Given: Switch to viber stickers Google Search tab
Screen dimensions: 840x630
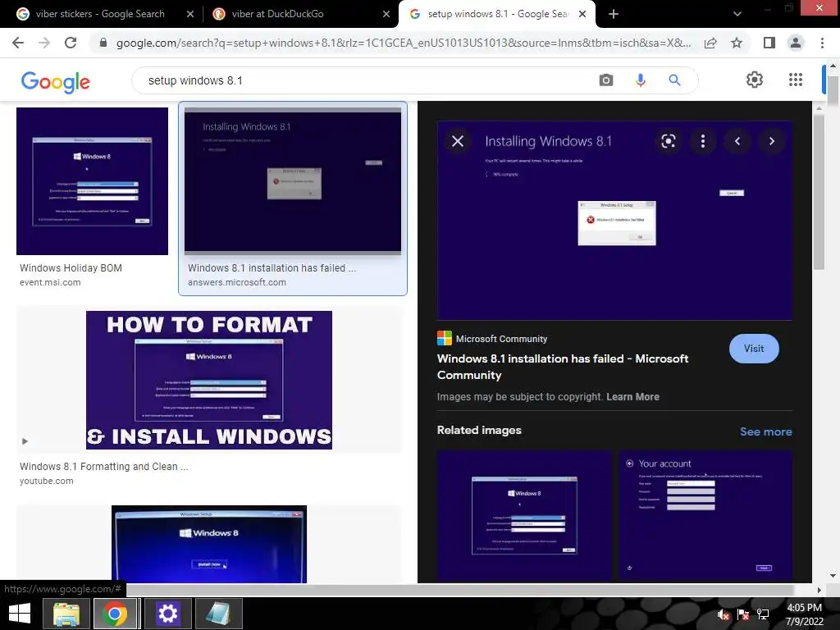Looking at the screenshot, I should point(99,14).
